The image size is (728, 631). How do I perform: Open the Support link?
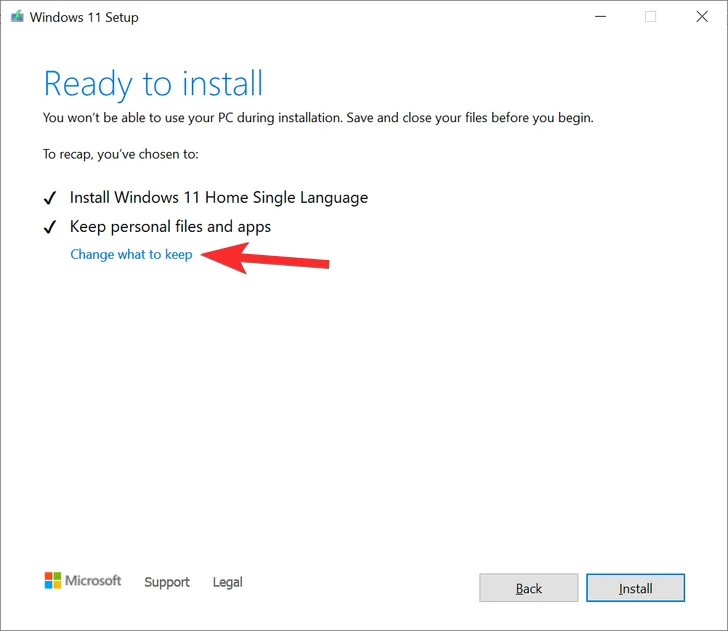(x=167, y=582)
